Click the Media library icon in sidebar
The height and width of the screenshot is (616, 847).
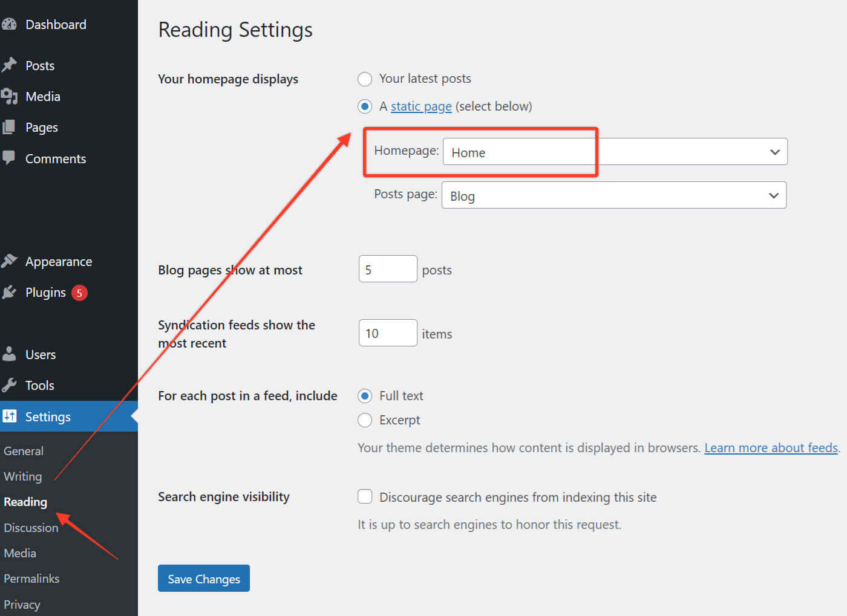point(9,96)
